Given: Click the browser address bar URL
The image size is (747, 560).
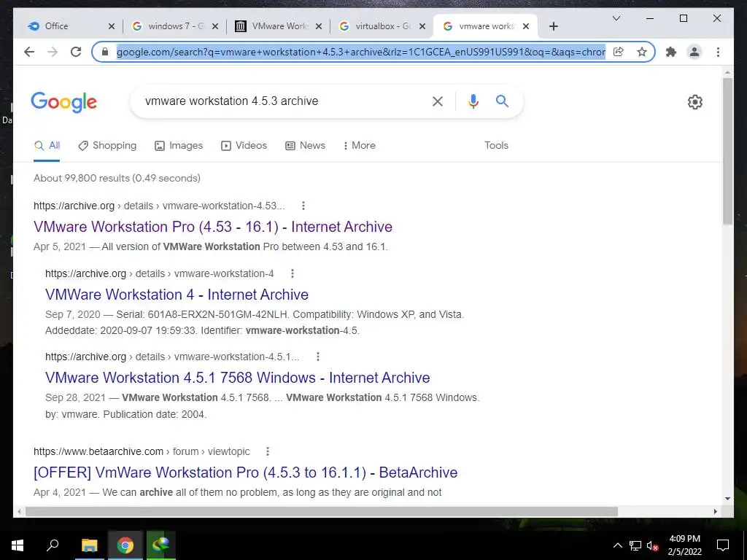Looking at the screenshot, I should coord(360,52).
